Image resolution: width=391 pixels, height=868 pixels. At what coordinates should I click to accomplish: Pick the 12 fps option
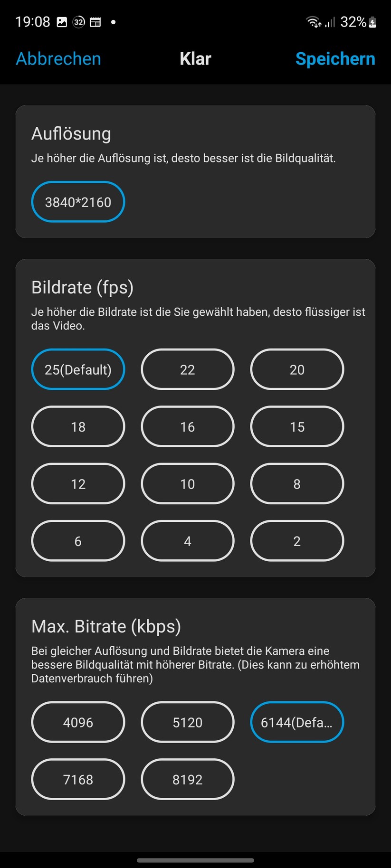[78, 483]
